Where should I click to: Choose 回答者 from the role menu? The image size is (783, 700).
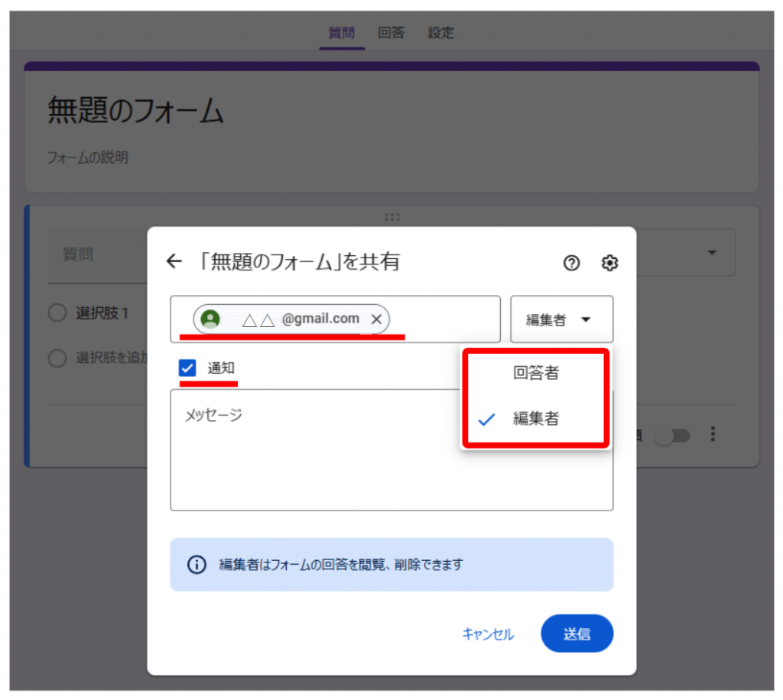[x=535, y=373]
